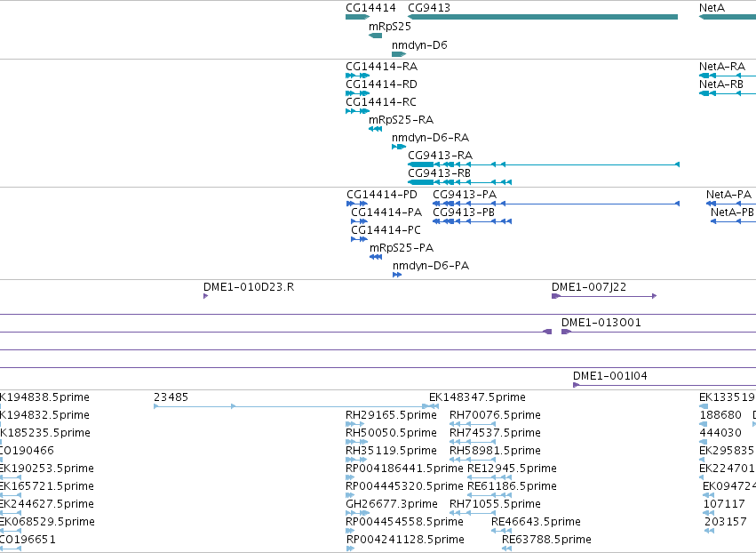The width and height of the screenshot is (756, 553).
Task: Select the CG14414 gene label
Action: pyautogui.click(x=370, y=8)
